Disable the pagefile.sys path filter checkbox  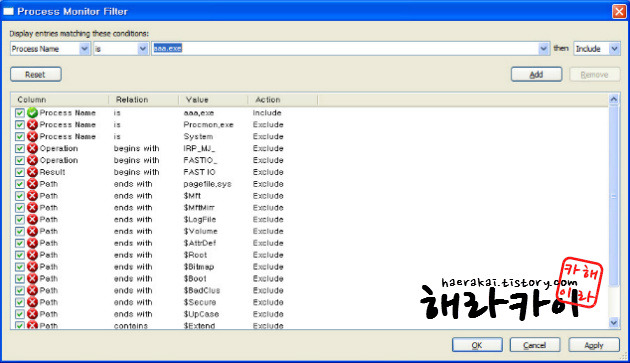20,184
